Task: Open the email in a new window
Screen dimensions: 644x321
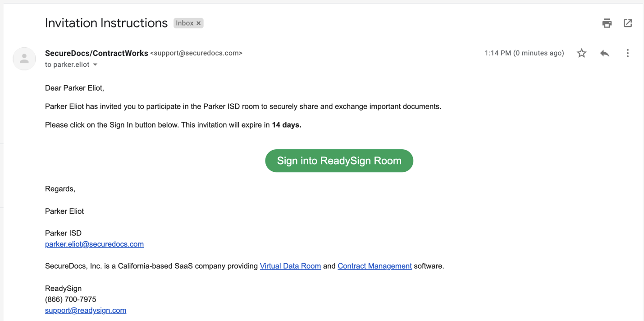Action: point(628,23)
